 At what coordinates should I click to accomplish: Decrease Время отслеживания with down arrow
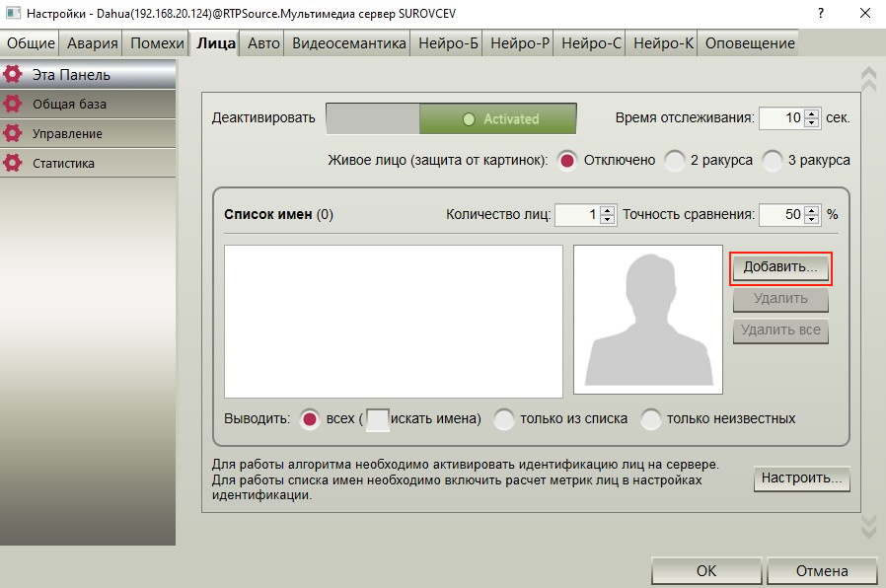[812, 122]
